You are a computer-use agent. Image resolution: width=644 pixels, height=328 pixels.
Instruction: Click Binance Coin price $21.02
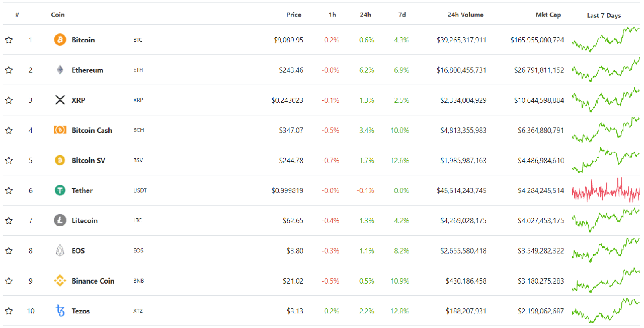pyautogui.click(x=293, y=281)
